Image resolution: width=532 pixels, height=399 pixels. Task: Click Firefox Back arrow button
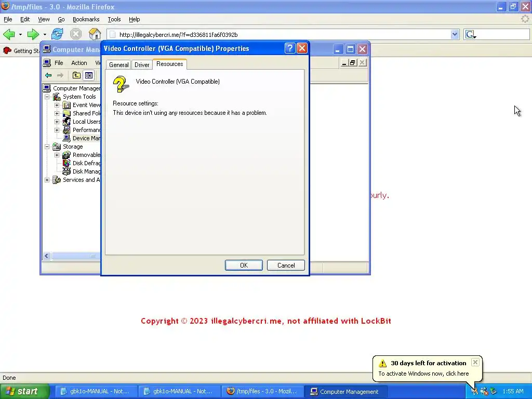tap(9, 34)
